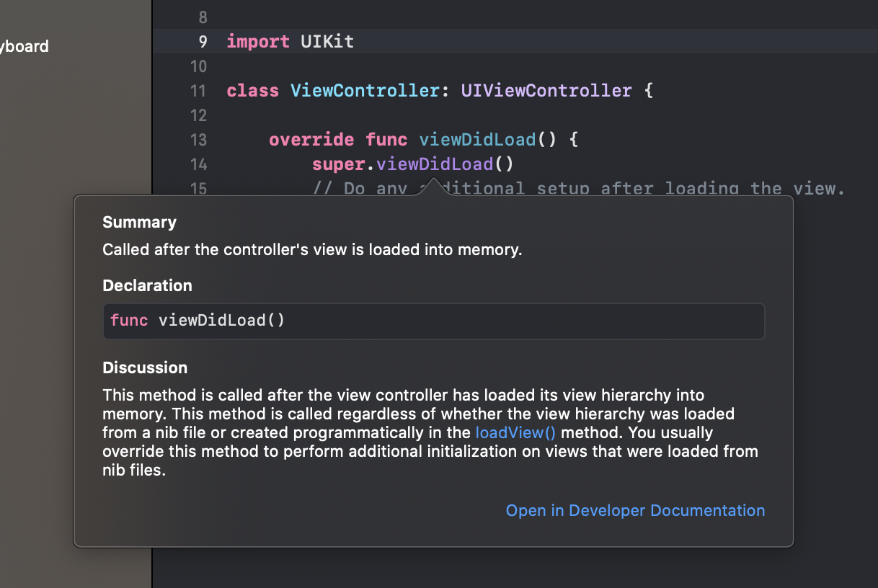Click the UIKit text on the import line

[x=327, y=42]
